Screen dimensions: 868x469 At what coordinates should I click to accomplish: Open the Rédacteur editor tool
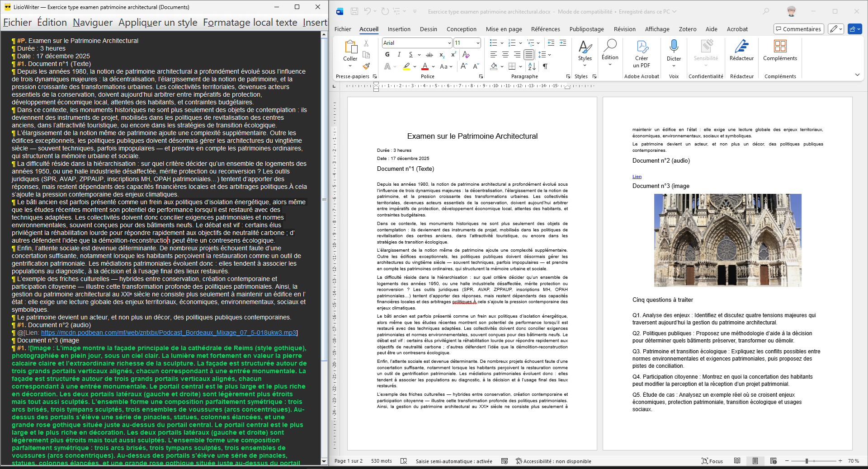(x=741, y=51)
